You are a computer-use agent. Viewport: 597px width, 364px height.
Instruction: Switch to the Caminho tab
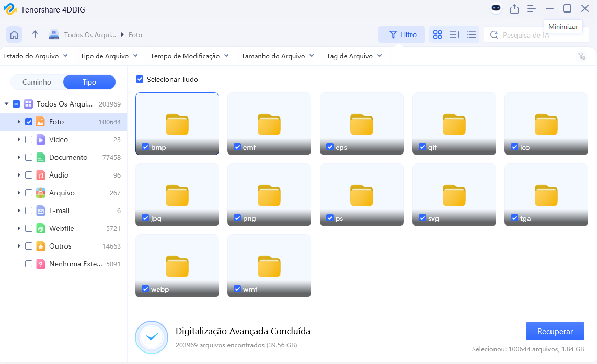[x=37, y=82]
